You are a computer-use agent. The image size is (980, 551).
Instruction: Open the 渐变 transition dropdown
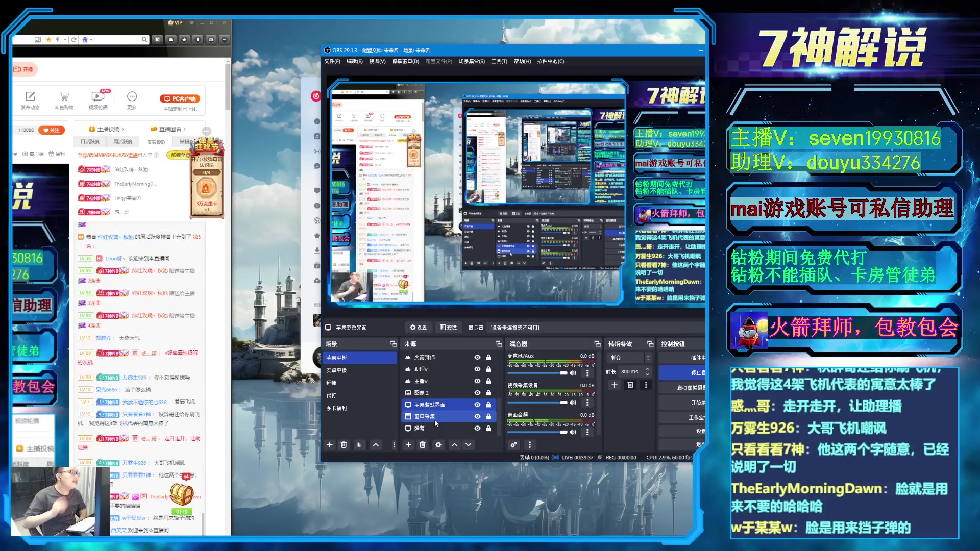tap(630, 358)
